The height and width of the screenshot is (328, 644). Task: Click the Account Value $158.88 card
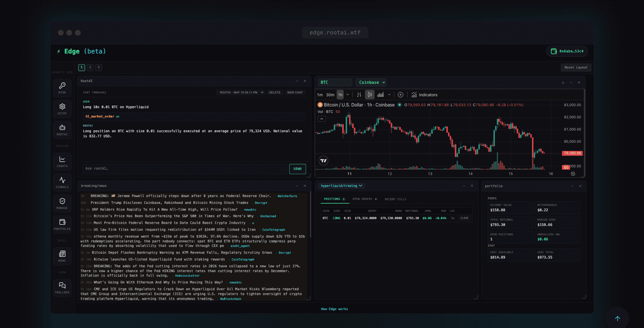tap(510, 208)
